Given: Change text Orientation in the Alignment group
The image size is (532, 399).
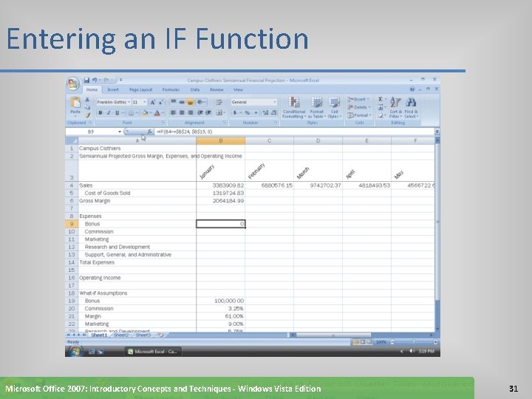Looking at the screenshot, I should click(x=200, y=102).
